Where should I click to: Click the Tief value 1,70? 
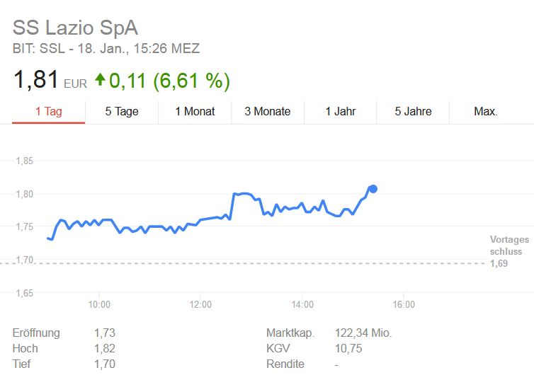[x=104, y=364]
